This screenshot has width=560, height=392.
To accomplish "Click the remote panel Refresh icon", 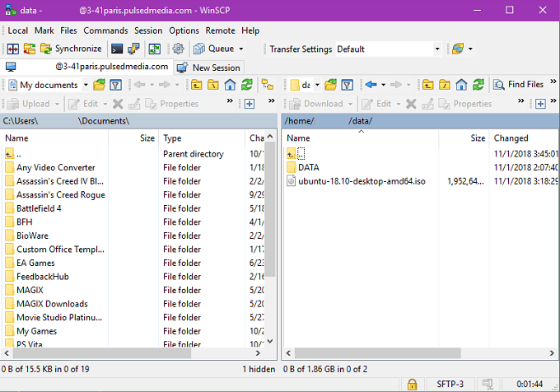I will click(x=479, y=85).
